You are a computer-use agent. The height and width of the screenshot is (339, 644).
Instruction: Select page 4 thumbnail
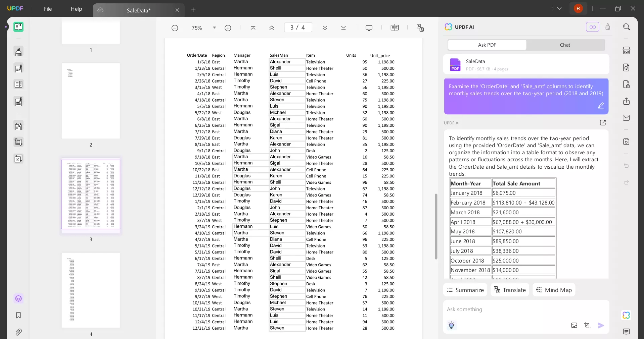coord(91,291)
